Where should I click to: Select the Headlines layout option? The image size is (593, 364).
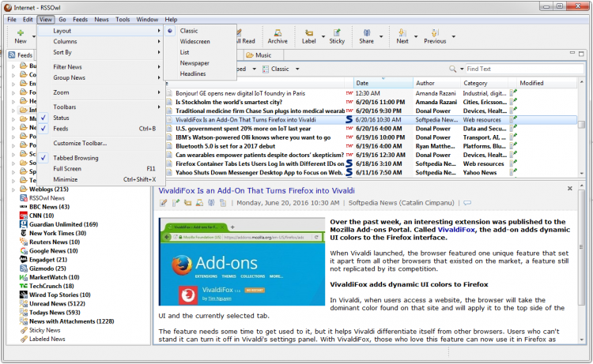(201, 73)
